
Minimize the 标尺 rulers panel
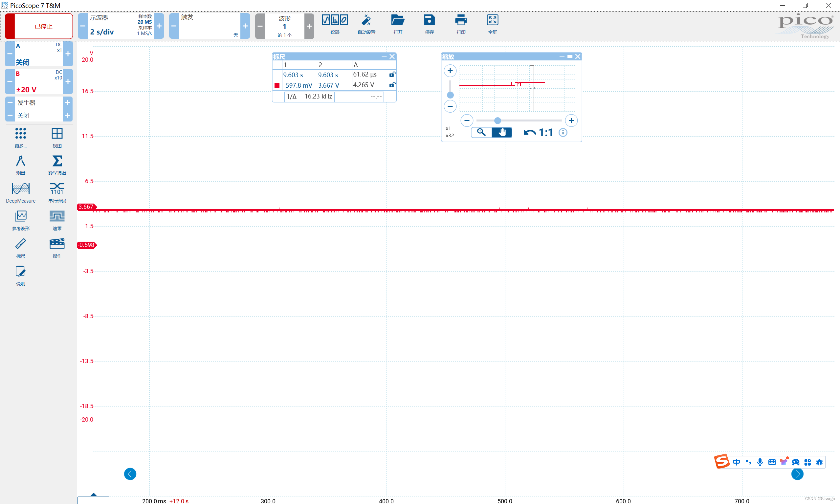coord(384,56)
